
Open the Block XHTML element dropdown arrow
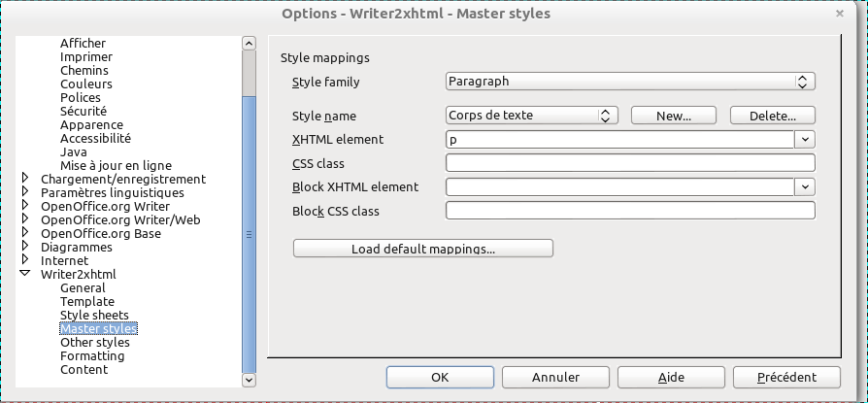805,187
